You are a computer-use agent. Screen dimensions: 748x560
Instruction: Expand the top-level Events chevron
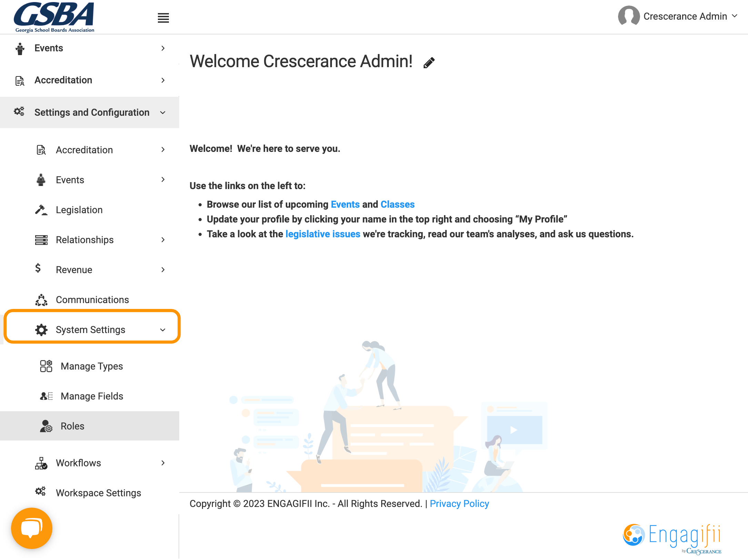pos(163,48)
